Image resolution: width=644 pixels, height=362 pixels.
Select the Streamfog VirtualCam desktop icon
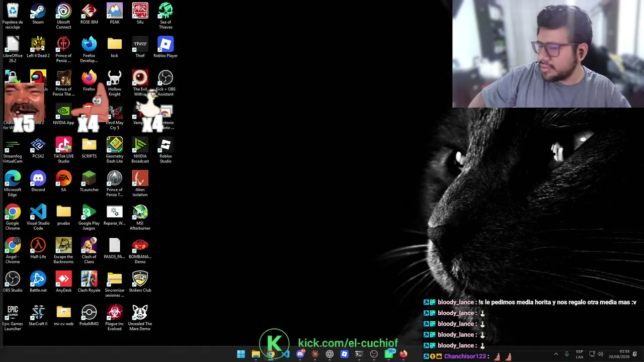click(13, 151)
